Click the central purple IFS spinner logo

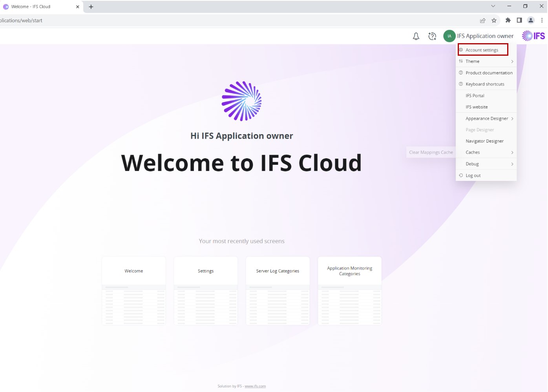click(241, 101)
